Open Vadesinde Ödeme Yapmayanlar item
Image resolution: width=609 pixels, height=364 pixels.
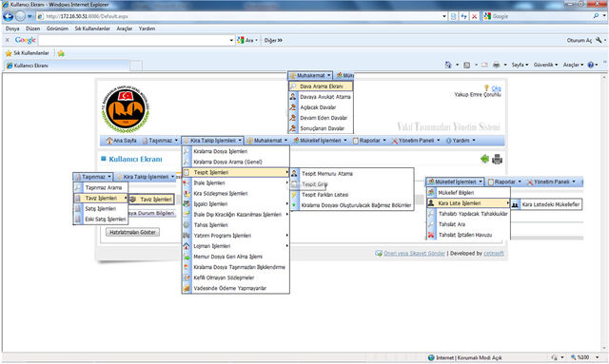tap(236, 288)
